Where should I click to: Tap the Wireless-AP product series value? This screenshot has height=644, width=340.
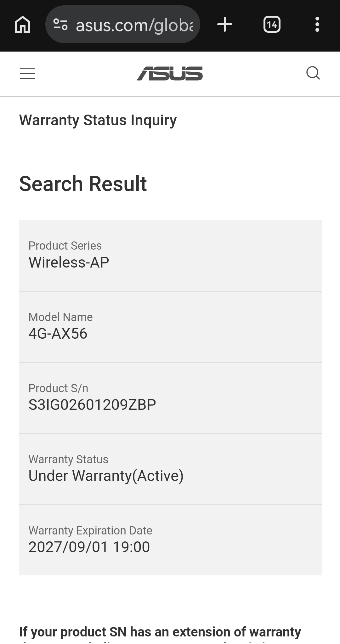tap(69, 262)
